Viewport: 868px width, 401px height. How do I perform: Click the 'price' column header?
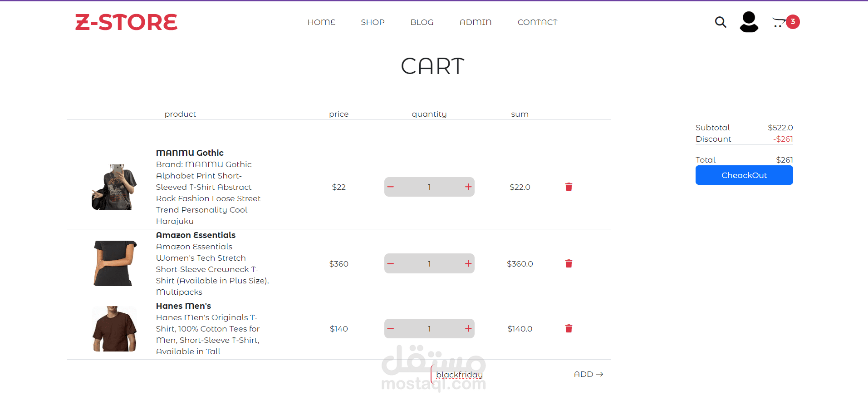pos(339,114)
